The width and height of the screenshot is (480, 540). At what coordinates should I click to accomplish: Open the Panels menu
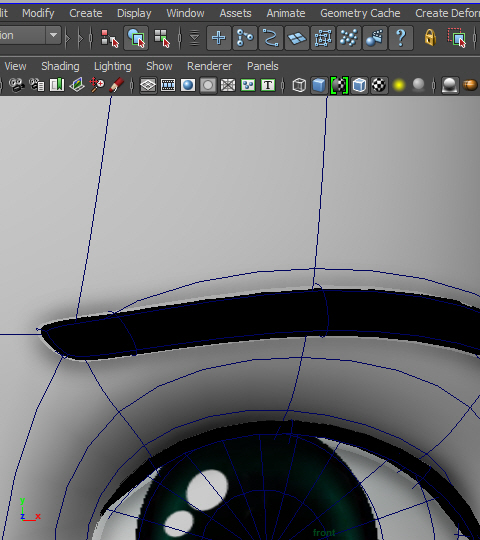coord(262,66)
